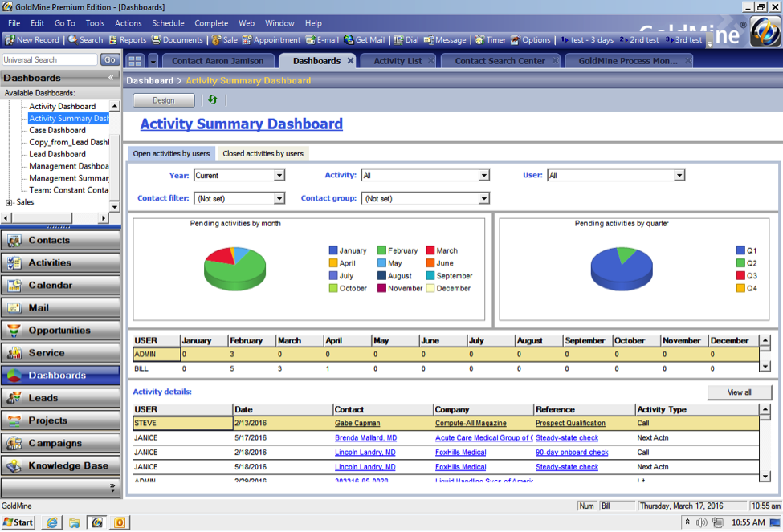Open the Tools menu
The width and height of the screenshot is (783, 532).
tap(95, 23)
